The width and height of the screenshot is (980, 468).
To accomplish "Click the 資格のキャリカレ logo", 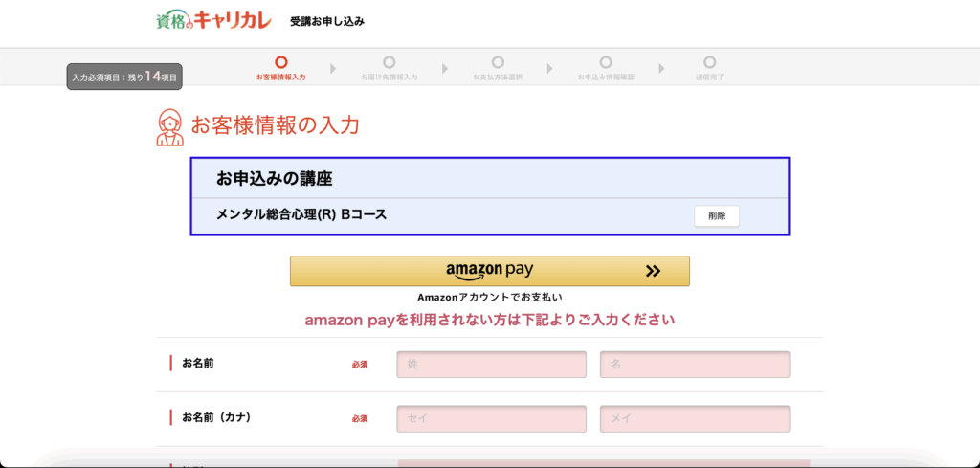I will 213,21.
